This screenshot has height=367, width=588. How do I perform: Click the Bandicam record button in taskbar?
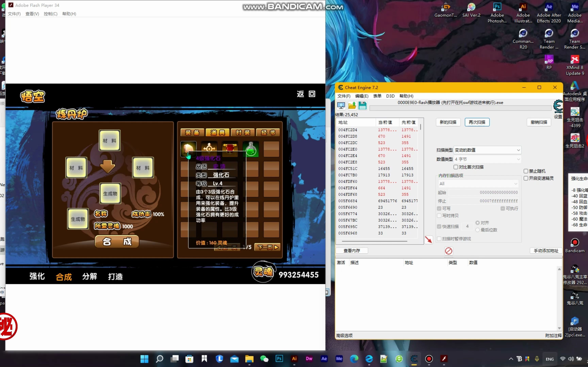pos(429,359)
